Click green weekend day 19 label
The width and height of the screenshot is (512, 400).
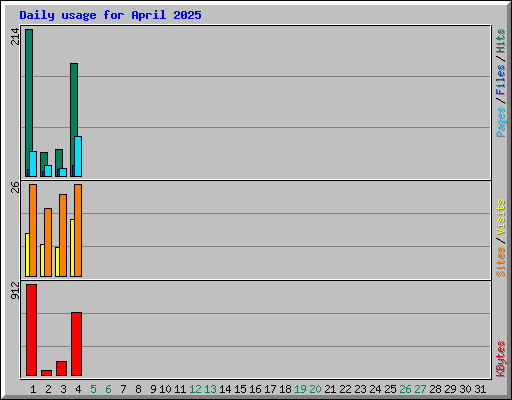pyautogui.click(x=300, y=389)
